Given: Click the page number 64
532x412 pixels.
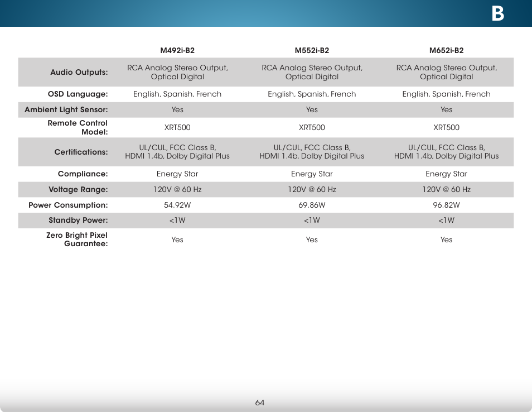Looking at the screenshot, I should (259, 403).
